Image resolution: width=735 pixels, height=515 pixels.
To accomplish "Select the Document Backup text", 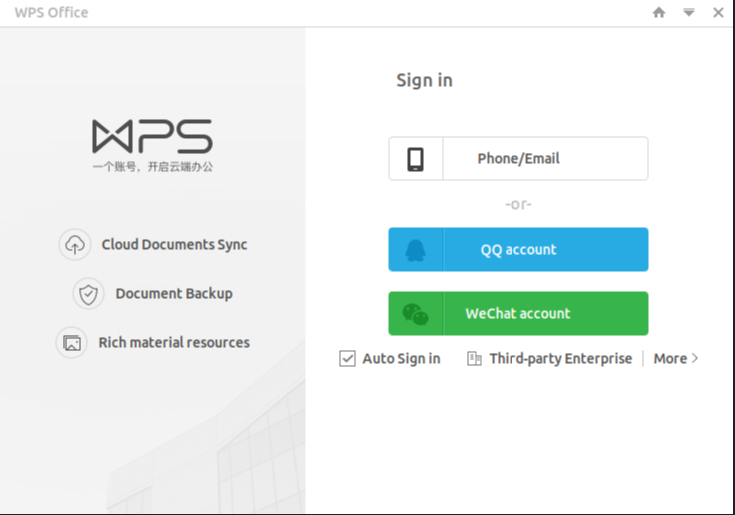I will pyautogui.click(x=174, y=294).
